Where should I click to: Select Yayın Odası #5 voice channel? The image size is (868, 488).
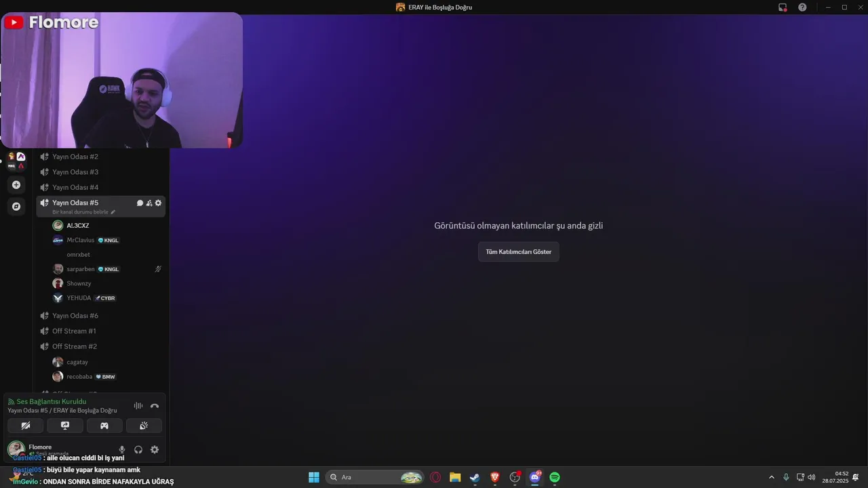tap(75, 203)
